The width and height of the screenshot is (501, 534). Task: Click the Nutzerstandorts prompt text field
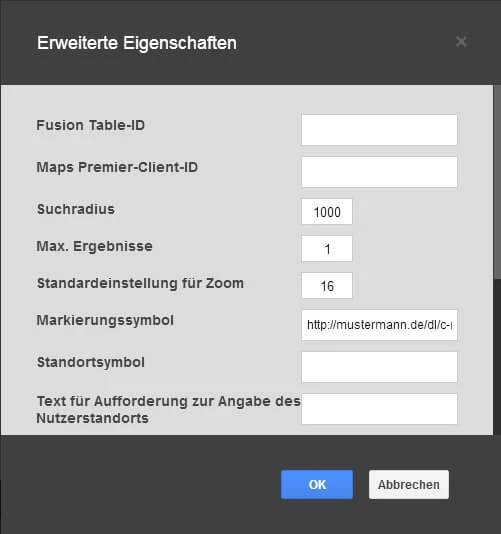pyautogui.click(x=379, y=409)
